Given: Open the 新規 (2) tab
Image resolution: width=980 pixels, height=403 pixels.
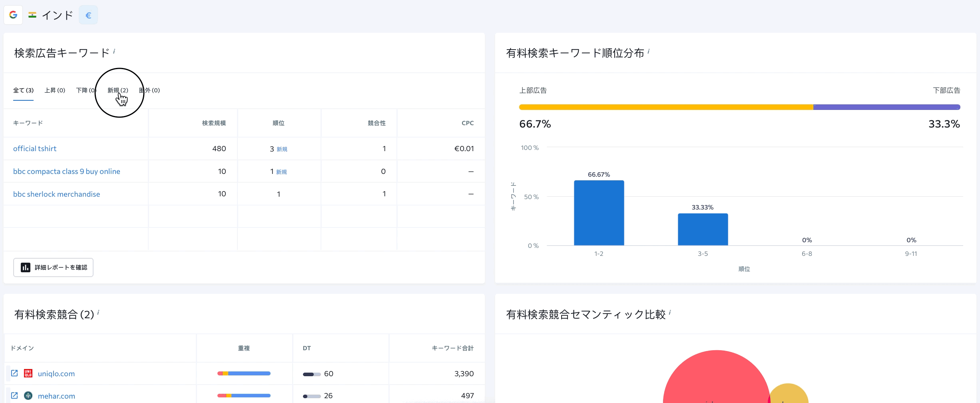Looking at the screenshot, I should 118,90.
